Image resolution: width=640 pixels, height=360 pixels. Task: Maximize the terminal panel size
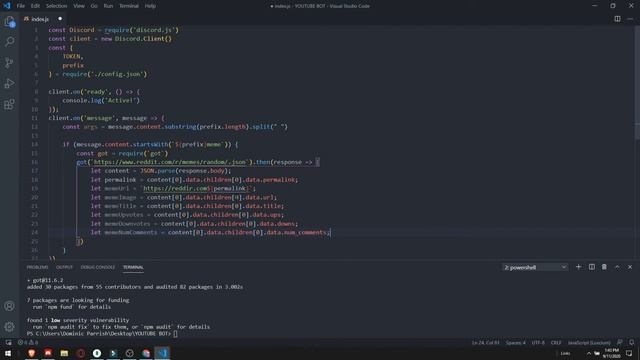[x=617, y=267]
